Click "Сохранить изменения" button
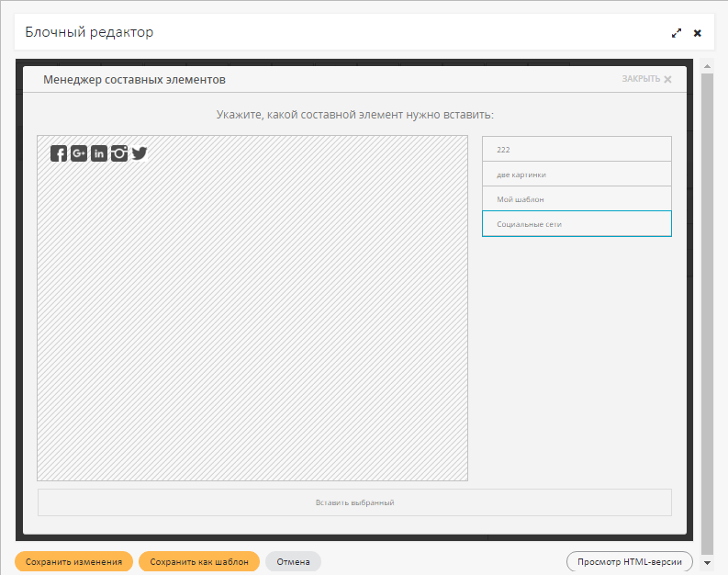This screenshot has height=575, width=728. click(x=74, y=561)
